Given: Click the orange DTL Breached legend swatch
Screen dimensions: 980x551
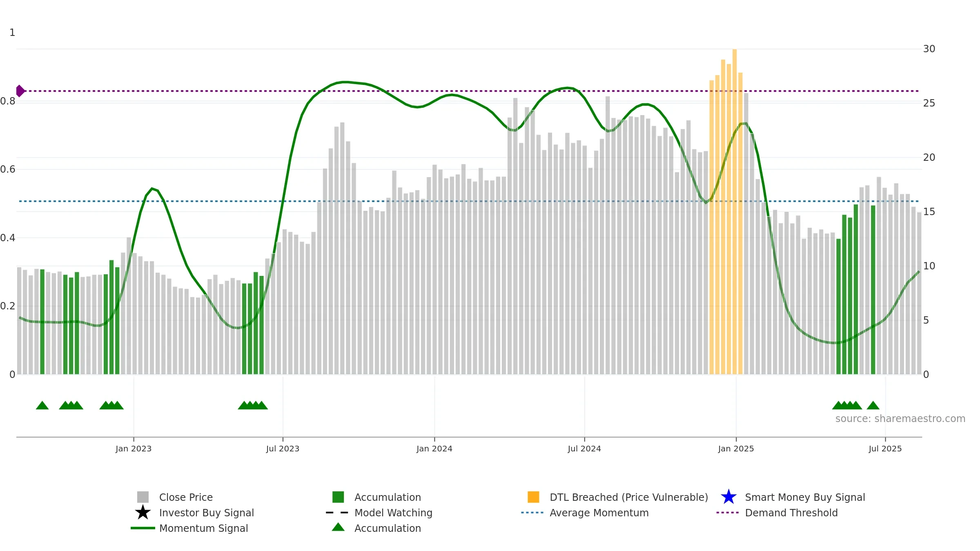Looking at the screenshot, I should (x=533, y=497).
